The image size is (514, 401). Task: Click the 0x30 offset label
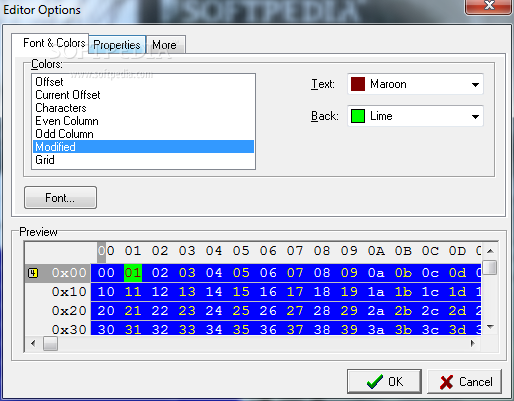[x=69, y=330]
